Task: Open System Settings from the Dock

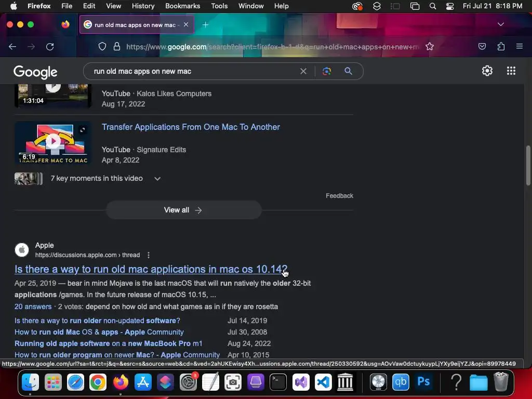Action: pyautogui.click(x=188, y=382)
